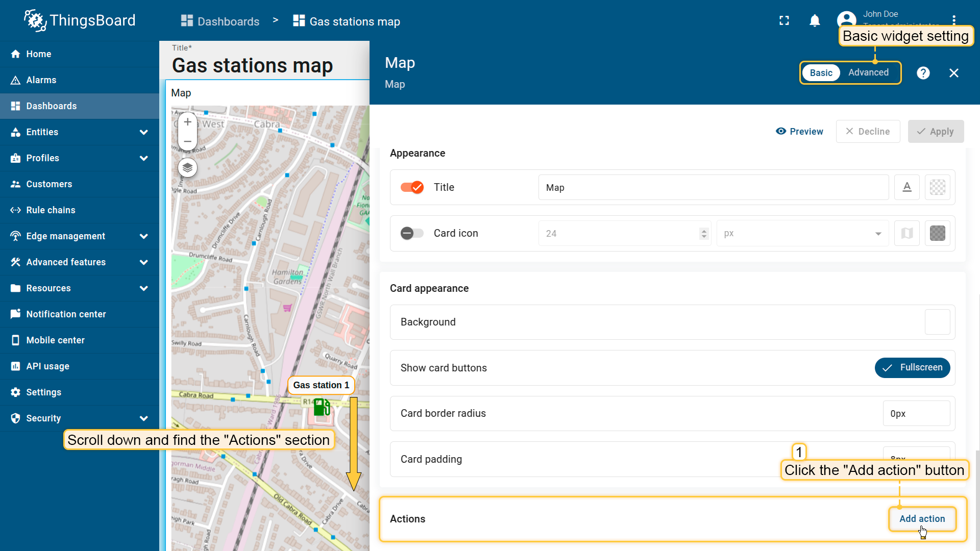Zoom in on the map
980x551 pixels.
click(x=187, y=122)
